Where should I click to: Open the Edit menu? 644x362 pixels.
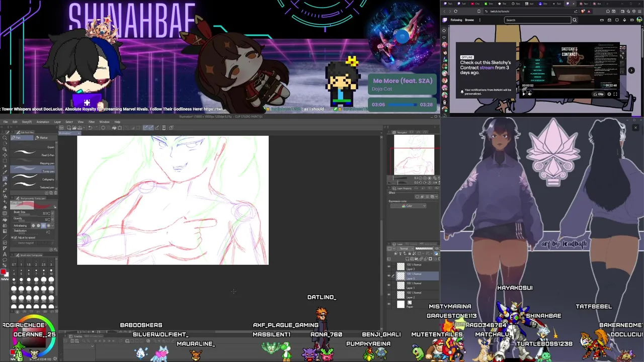coord(15,122)
